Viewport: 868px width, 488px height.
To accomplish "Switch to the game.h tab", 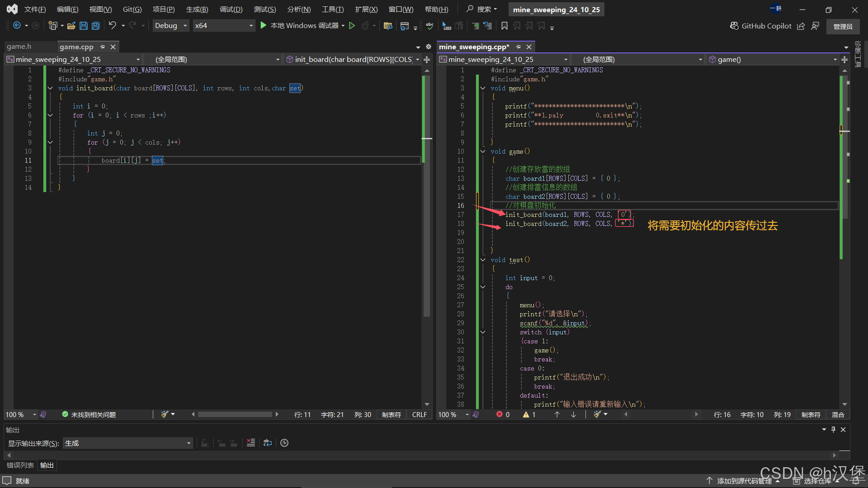I will 19,47.
